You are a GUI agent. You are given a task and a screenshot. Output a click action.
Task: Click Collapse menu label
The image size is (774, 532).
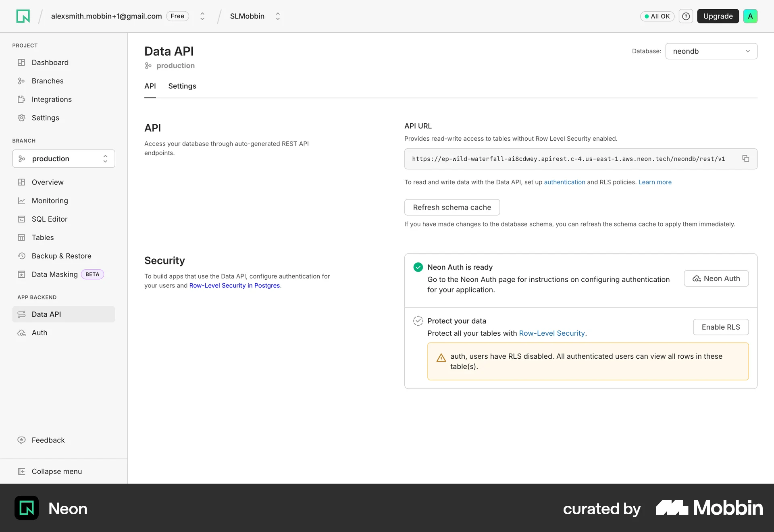click(x=57, y=472)
